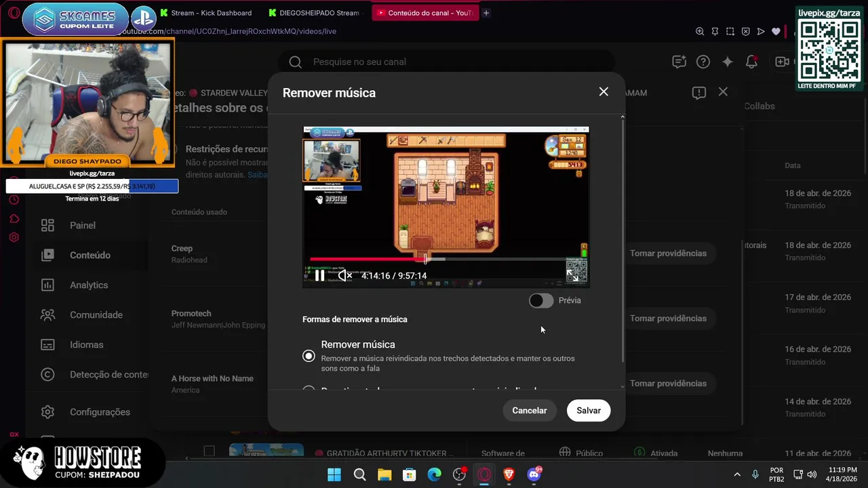Open the YouTube Studio help icon
This screenshot has width=868, height=488.
coord(703,62)
